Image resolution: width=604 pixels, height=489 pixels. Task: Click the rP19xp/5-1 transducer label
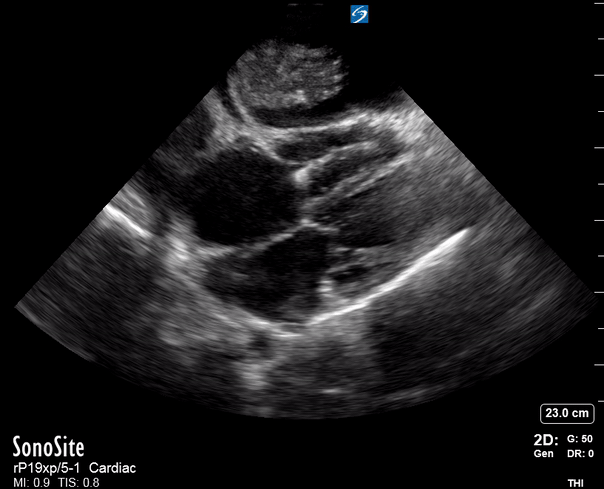coord(47,468)
